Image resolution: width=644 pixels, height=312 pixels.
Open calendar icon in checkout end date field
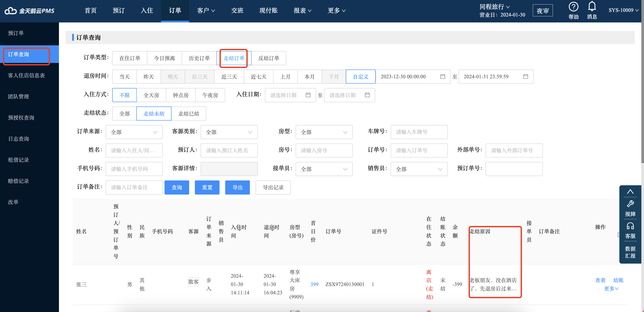click(x=525, y=77)
